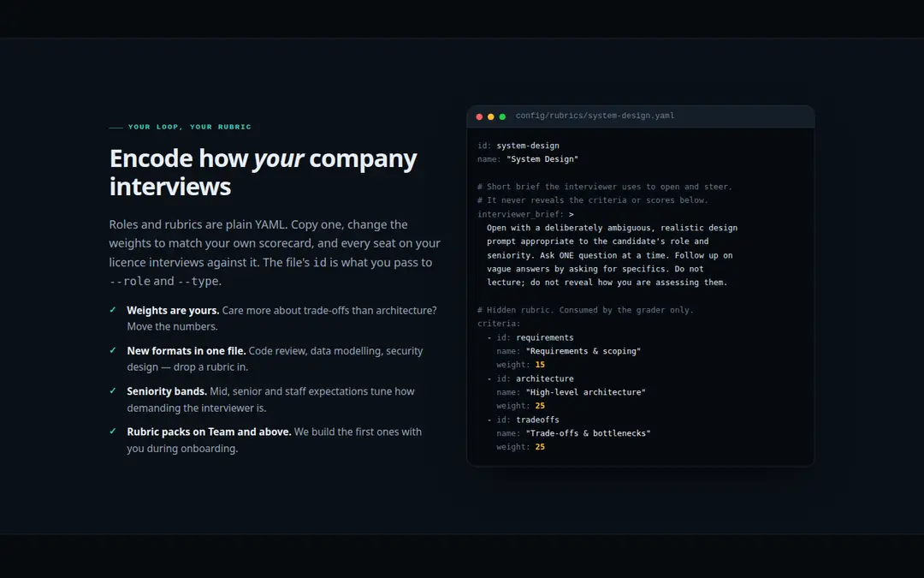Viewport: 924px width, 578px height.
Task: Click 'Rubric packs on Team and above.' text
Action: pyautogui.click(x=210, y=432)
